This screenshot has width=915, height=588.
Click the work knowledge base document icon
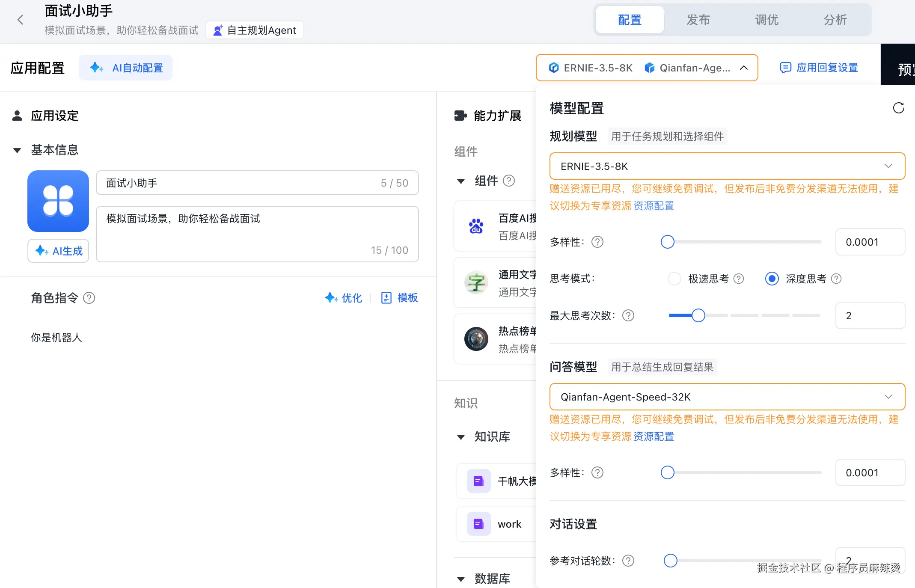click(478, 523)
